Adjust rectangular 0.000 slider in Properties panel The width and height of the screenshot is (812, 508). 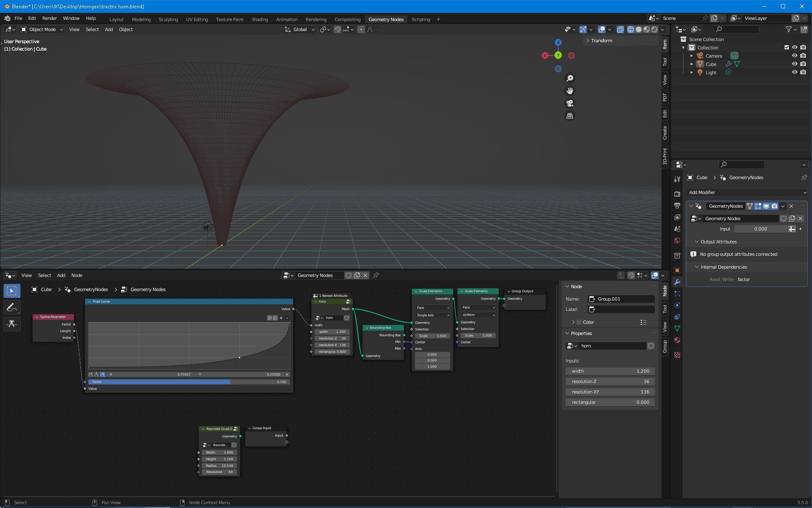610,402
